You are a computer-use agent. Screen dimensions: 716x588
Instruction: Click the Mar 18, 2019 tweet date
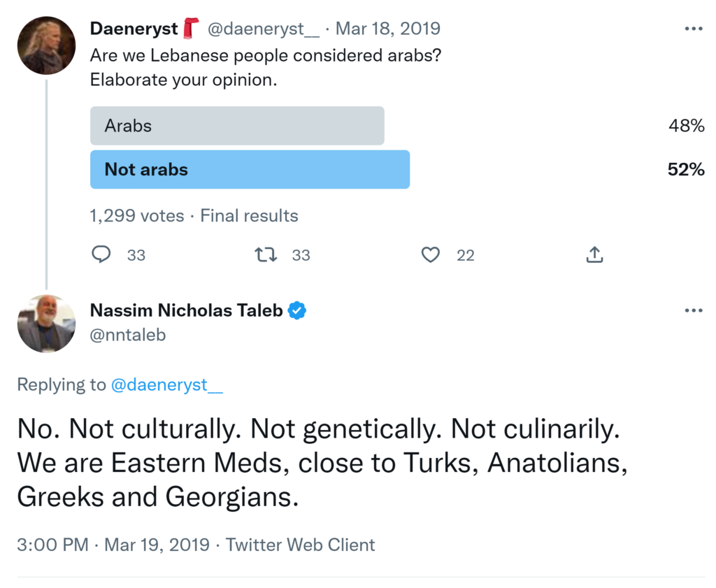(388, 29)
